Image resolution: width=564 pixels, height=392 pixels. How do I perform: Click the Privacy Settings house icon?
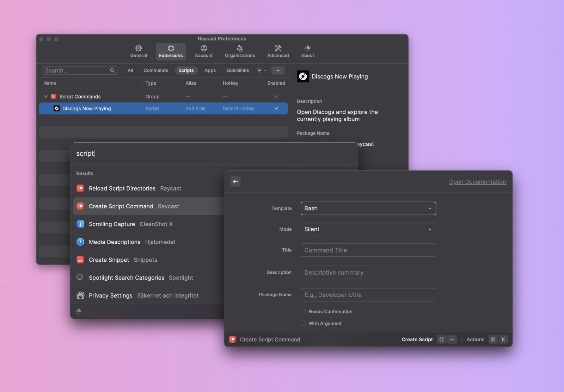(80, 295)
